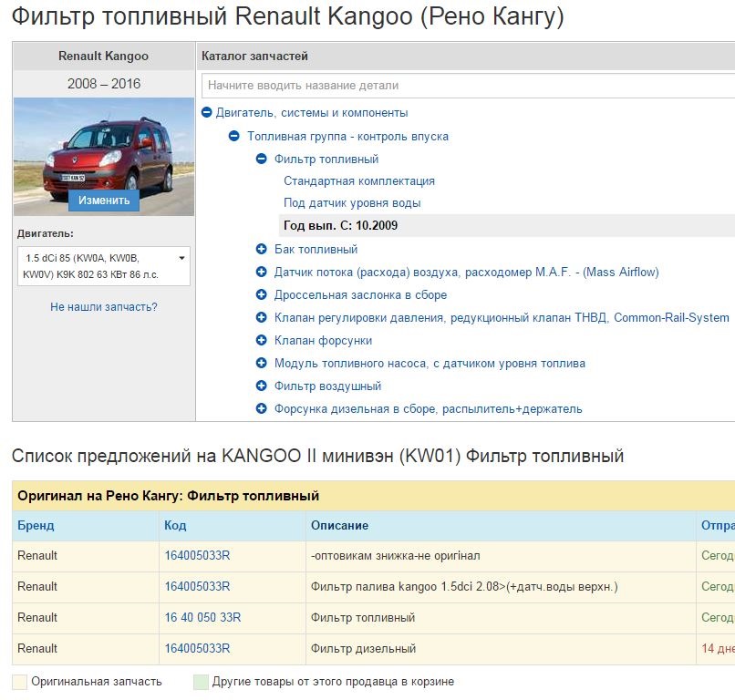This screenshot has height=700, width=735.
Task: Click the Оригинальная запчасть legend color swatch
Action: pyautogui.click(x=20, y=682)
